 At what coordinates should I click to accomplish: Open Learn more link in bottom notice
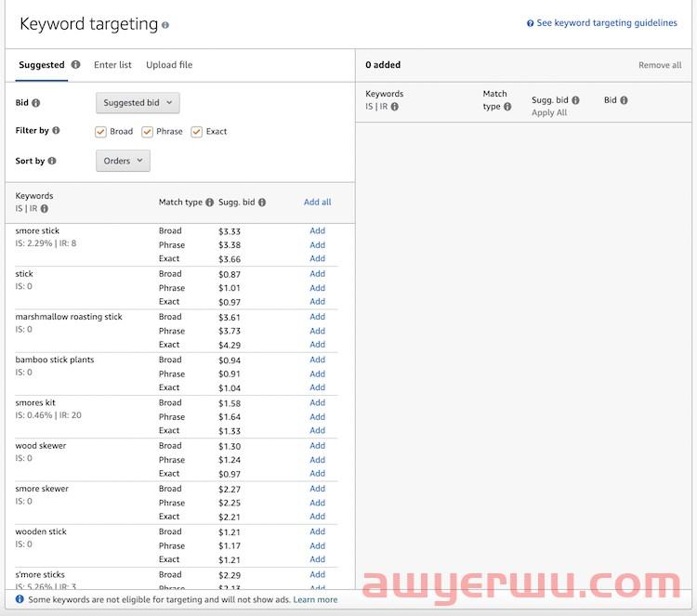click(x=315, y=599)
